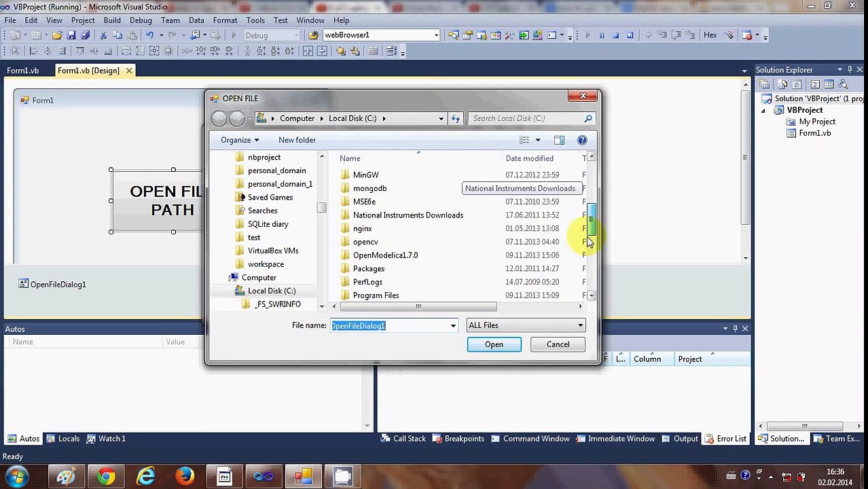
Task: Click the navigation pane scrollbar thumb
Action: click(321, 208)
